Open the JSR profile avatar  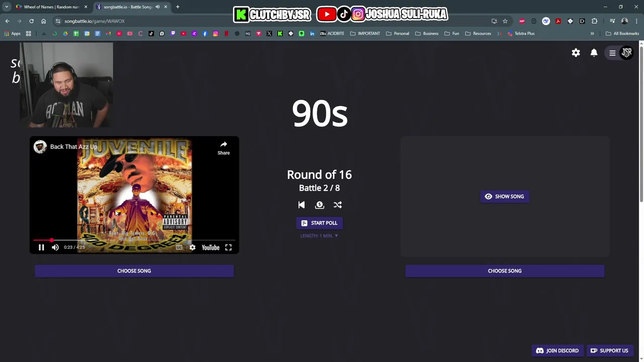(x=626, y=53)
